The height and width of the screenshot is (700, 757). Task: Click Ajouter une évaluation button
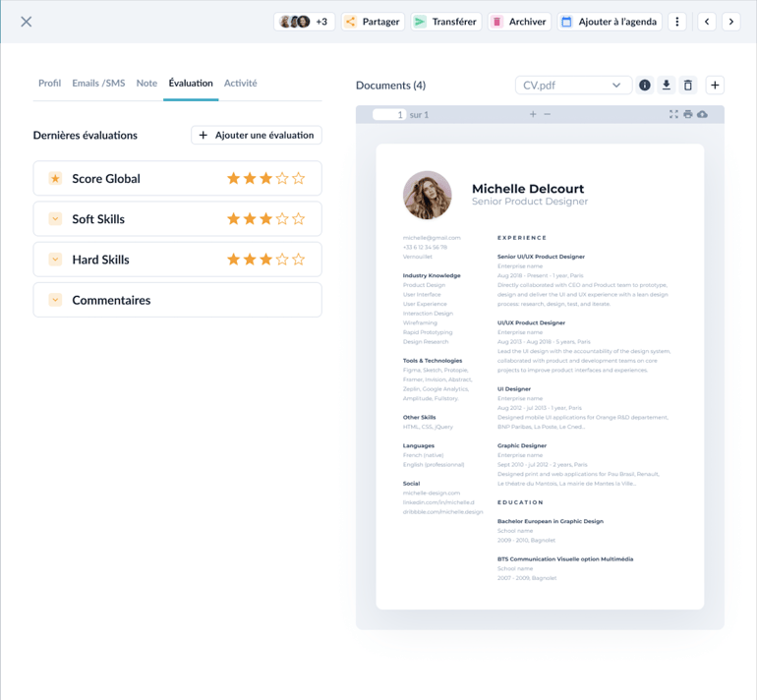pyautogui.click(x=257, y=135)
